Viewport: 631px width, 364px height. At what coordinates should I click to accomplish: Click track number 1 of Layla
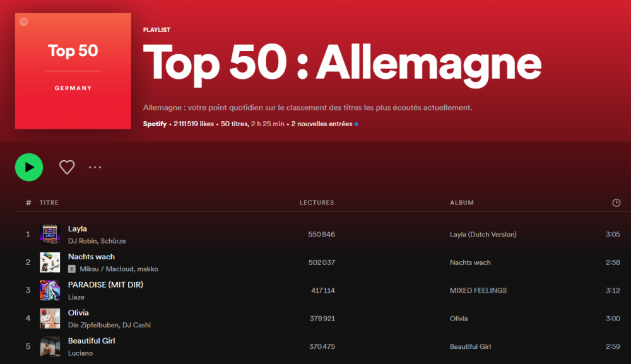28,235
